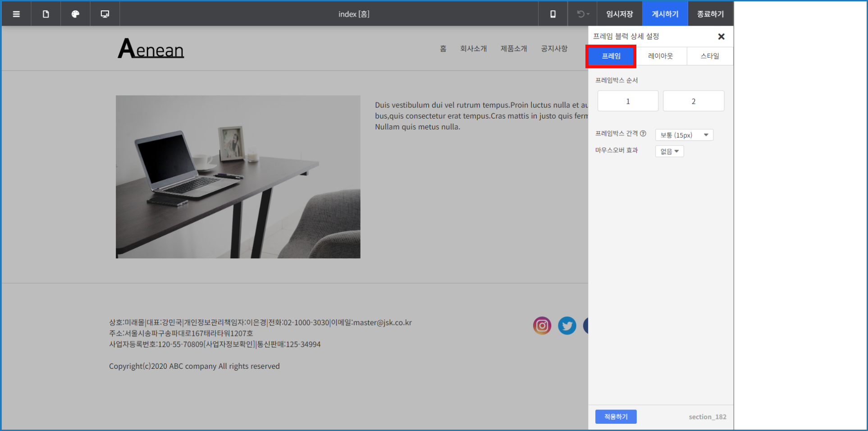The width and height of the screenshot is (868, 431).
Task: Select frame box order 2
Action: [x=693, y=101]
